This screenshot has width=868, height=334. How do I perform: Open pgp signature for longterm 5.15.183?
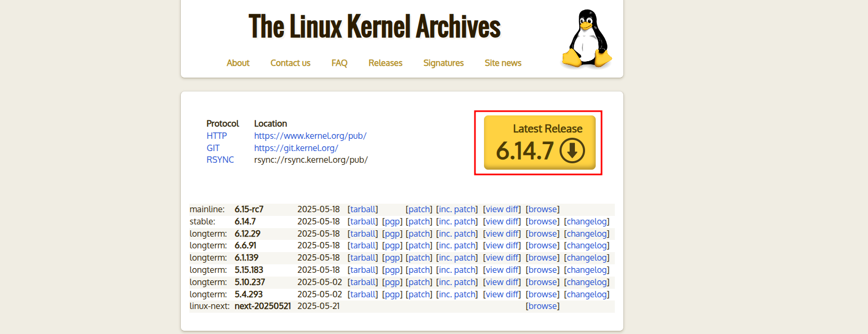[x=392, y=270]
